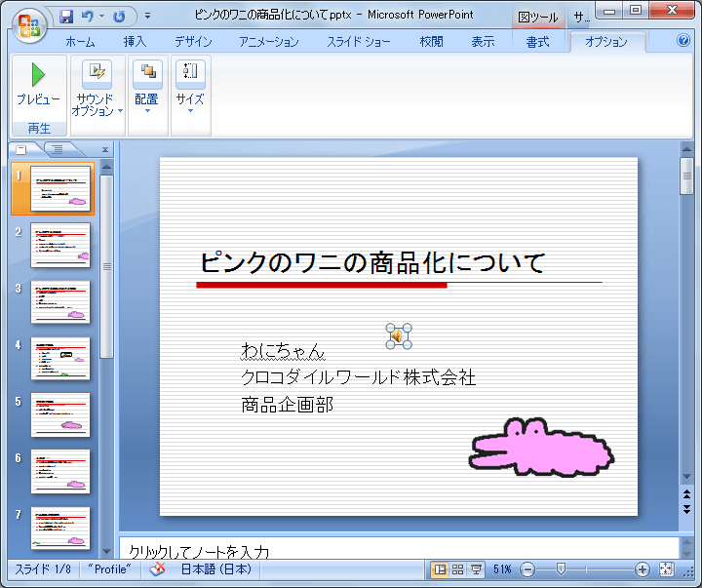Click the zoom slider handle

coord(561,569)
